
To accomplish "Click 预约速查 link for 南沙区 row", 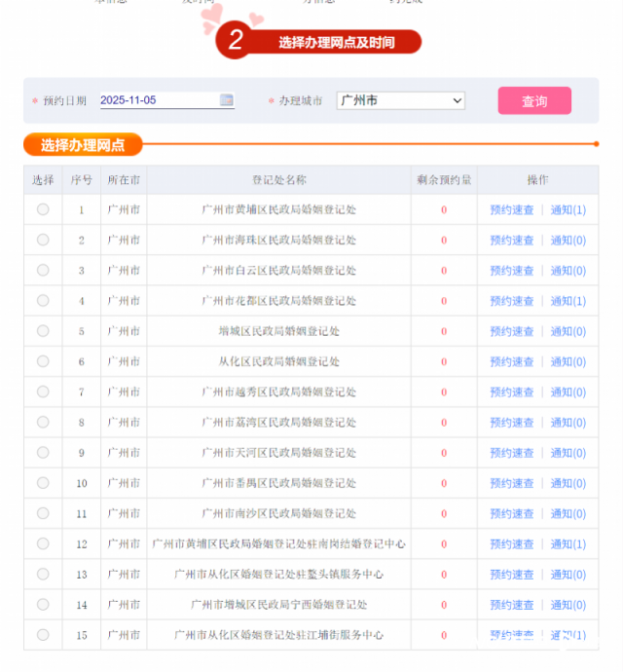I will [x=512, y=514].
